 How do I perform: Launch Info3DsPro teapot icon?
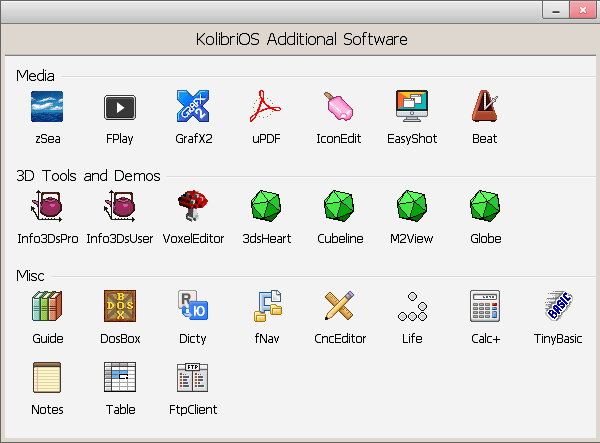(x=47, y=206)
